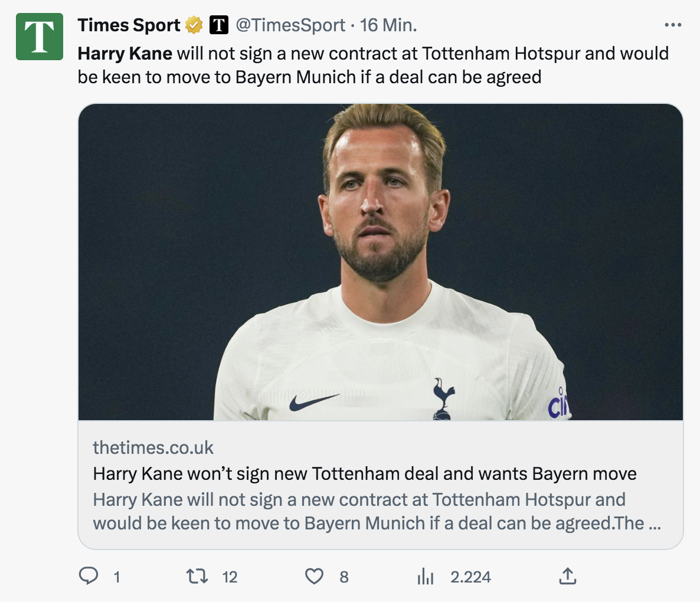Screen dimensions: 700x602
Task: View tweet analytics bar-chart icon
Action: point(425,577)
